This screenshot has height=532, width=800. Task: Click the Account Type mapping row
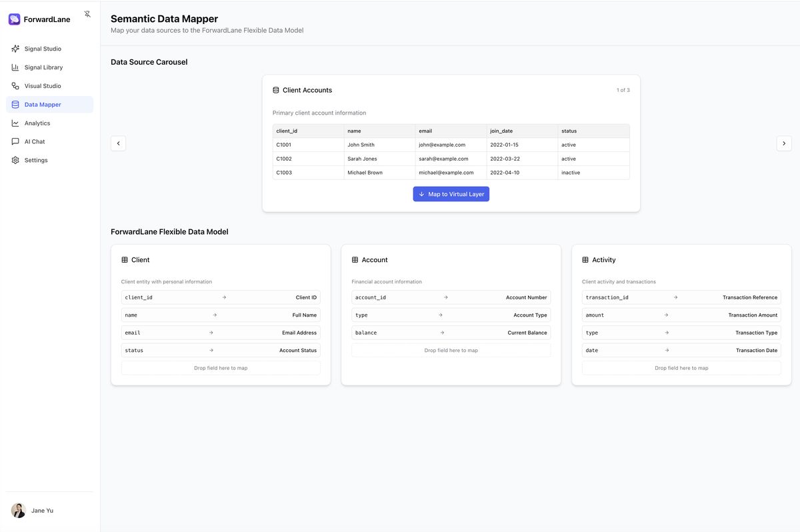tap(451, 315)
